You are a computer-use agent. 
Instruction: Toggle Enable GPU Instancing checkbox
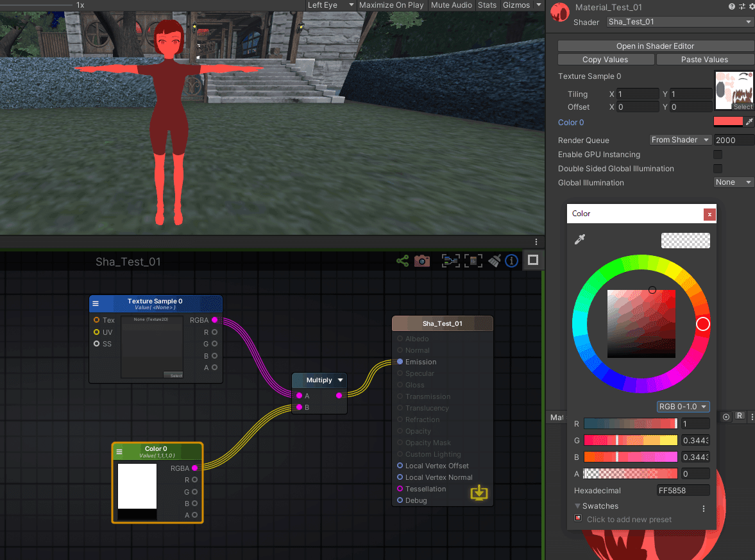pos(717,155)
